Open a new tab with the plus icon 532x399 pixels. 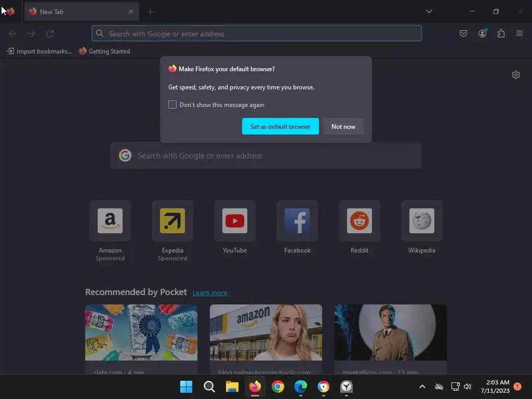coord(150,11)
